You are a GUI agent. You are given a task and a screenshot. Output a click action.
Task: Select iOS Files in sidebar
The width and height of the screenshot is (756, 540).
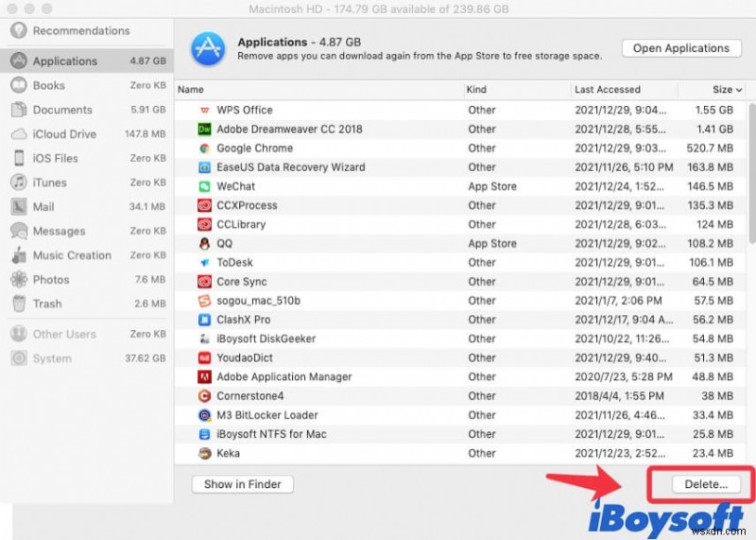(x=87, y=158)
